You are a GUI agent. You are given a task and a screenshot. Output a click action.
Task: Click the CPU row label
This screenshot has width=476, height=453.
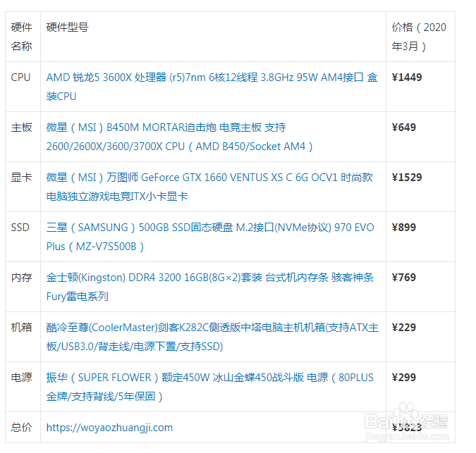pos(20,77)
